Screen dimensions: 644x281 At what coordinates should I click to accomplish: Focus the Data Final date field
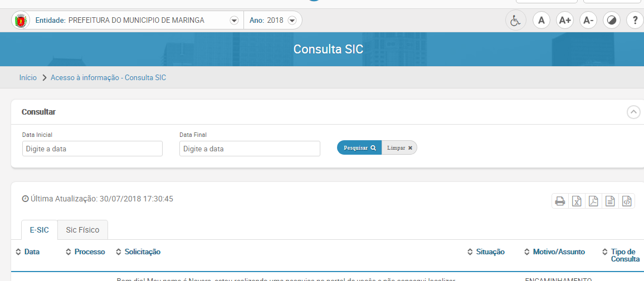click(250, 149)
